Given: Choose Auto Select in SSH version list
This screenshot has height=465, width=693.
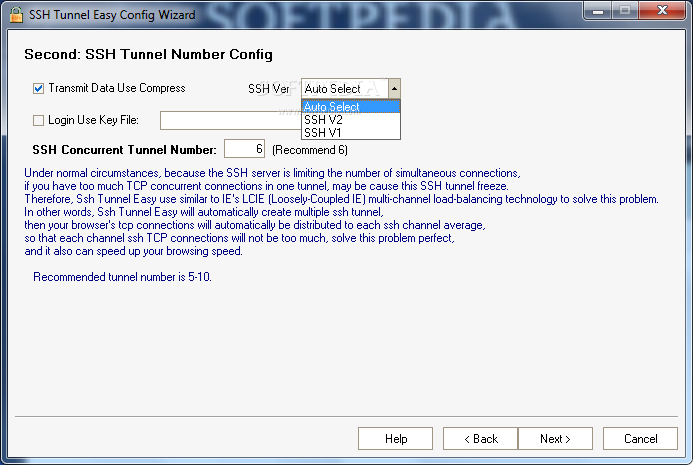Looking at the screenshot, I should point(351,107).
